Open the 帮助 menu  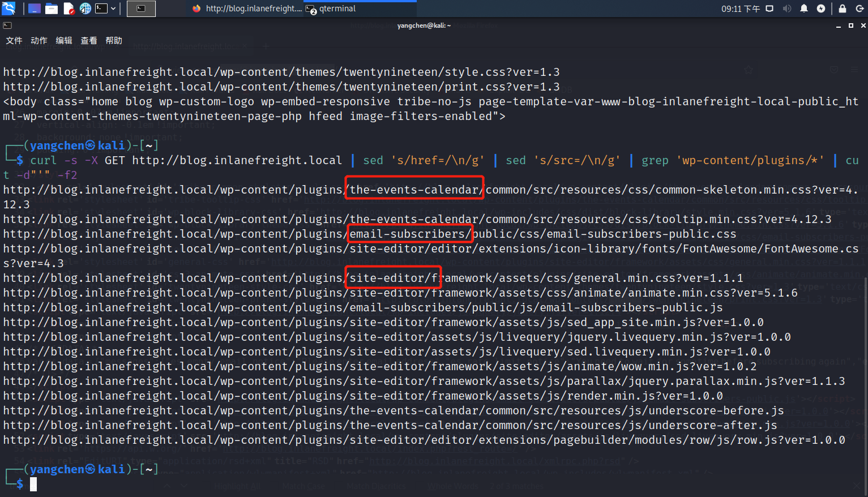(x=113, y=40)
